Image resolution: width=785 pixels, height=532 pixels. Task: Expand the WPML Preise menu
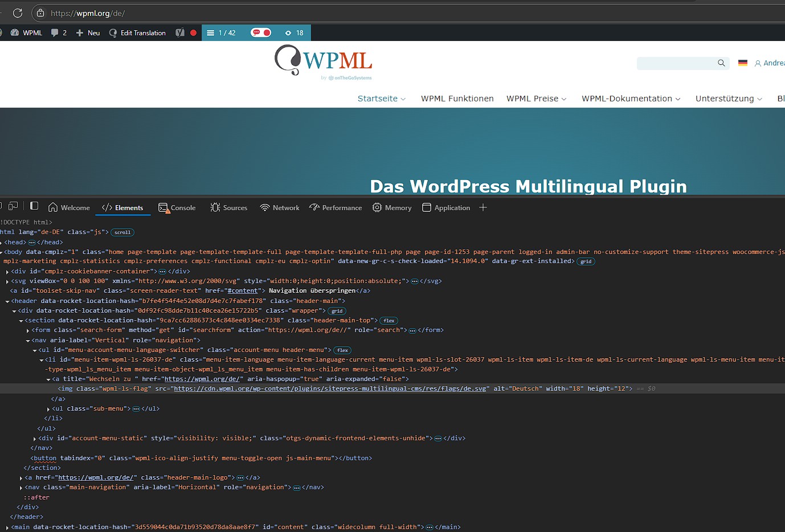[537, 99]
